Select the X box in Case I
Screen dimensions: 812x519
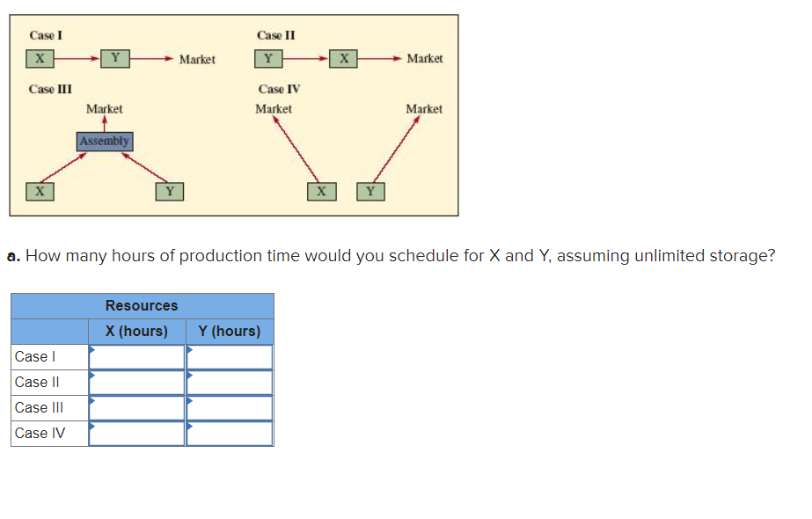pos(39,59)
